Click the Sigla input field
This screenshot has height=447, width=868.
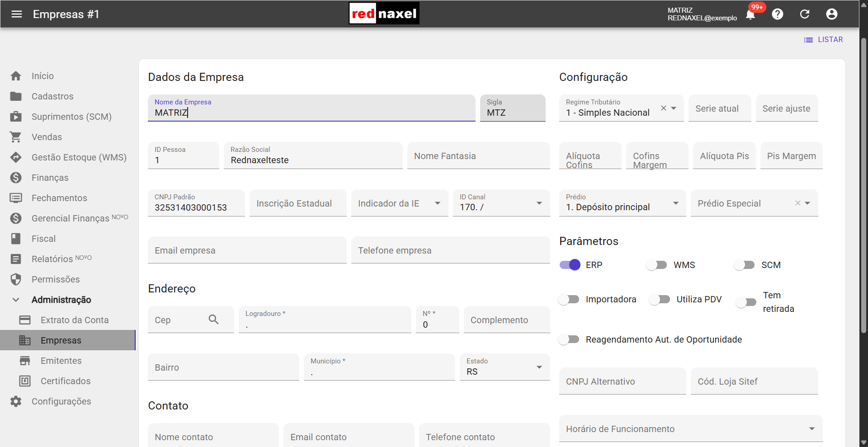click(x=513, y=108)
